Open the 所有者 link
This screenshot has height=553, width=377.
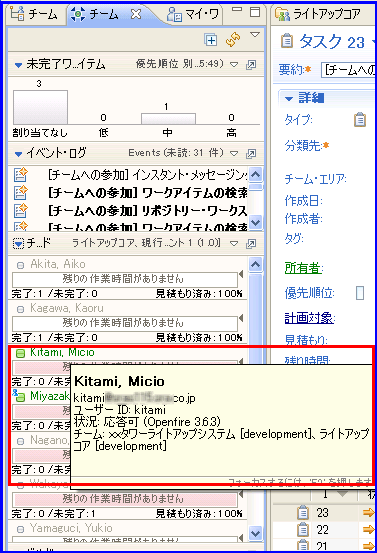tap(303, 268)
